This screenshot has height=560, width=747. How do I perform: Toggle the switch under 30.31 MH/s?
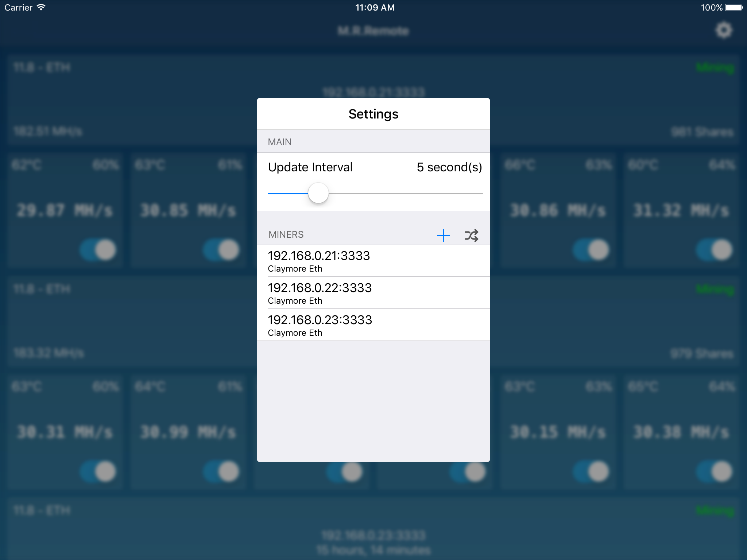98,472
